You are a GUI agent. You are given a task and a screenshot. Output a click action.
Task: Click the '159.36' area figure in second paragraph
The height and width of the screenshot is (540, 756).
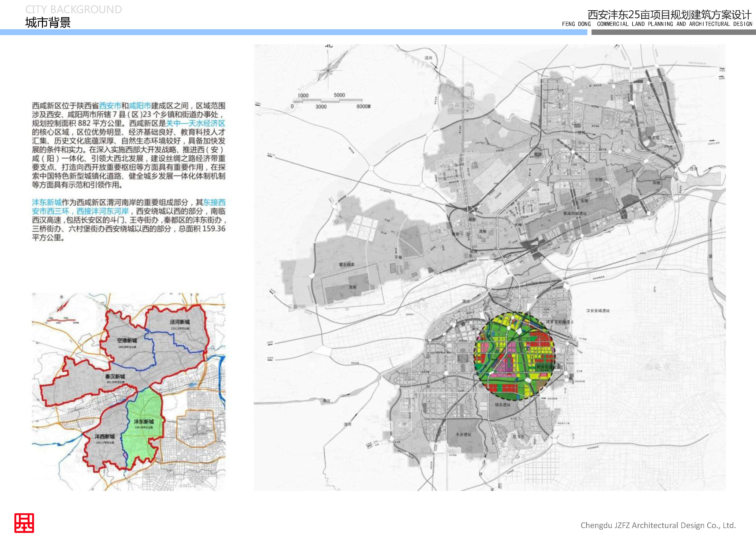coord(214,229)
